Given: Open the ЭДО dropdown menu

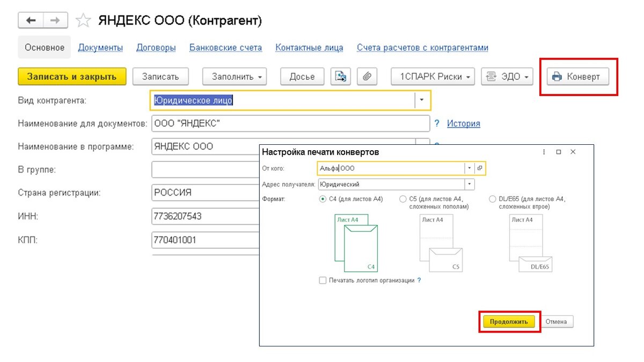Looking at the screenshot, I should click(x=507, y=76).
